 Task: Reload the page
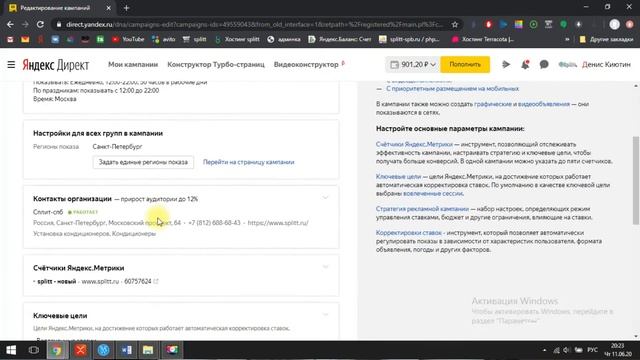point(40,24)
